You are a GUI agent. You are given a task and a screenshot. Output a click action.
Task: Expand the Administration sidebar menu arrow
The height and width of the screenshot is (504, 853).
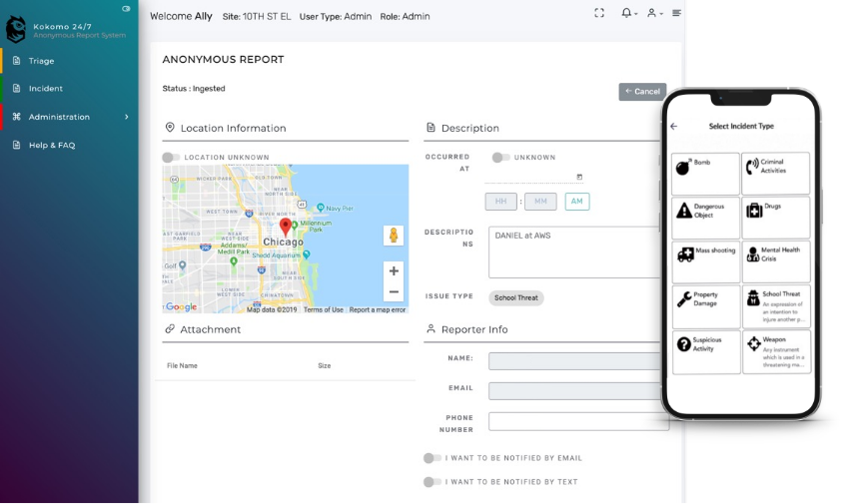click(127, 117)
